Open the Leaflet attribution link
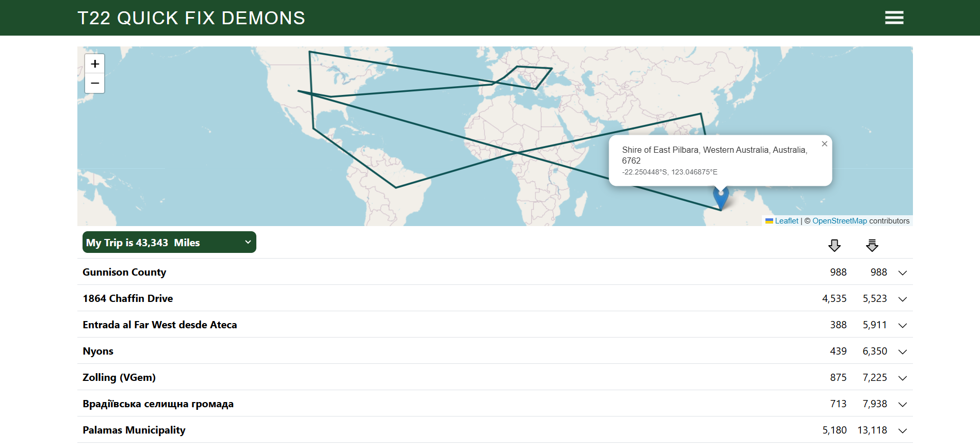This screenshot has width=980, height=448. 786,221
